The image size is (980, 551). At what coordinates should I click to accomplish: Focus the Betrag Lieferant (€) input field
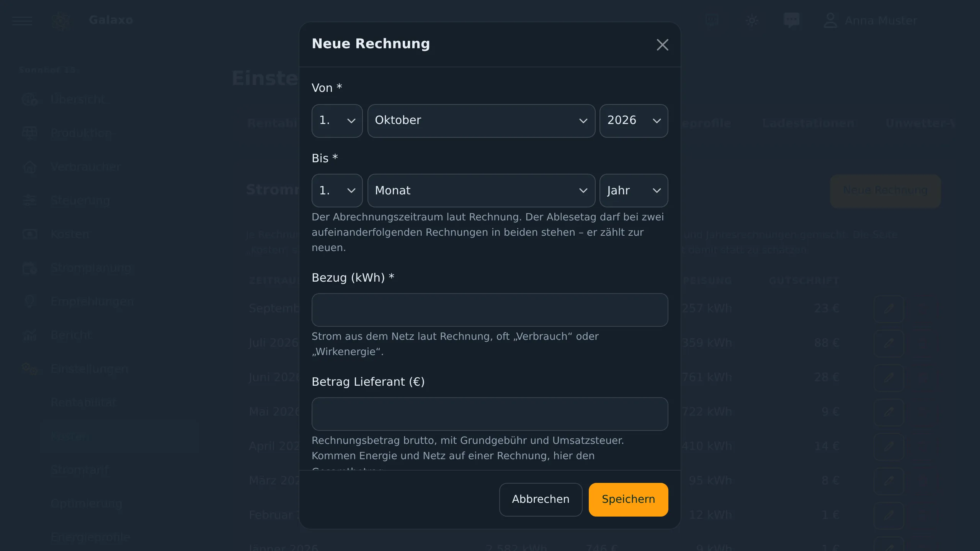[490, 414]
